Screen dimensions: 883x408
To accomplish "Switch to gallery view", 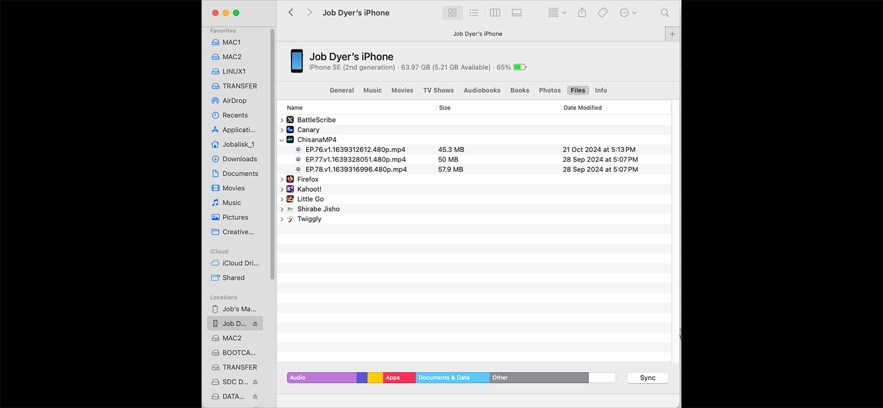I will pyautogui.click(x=516, y=12).
